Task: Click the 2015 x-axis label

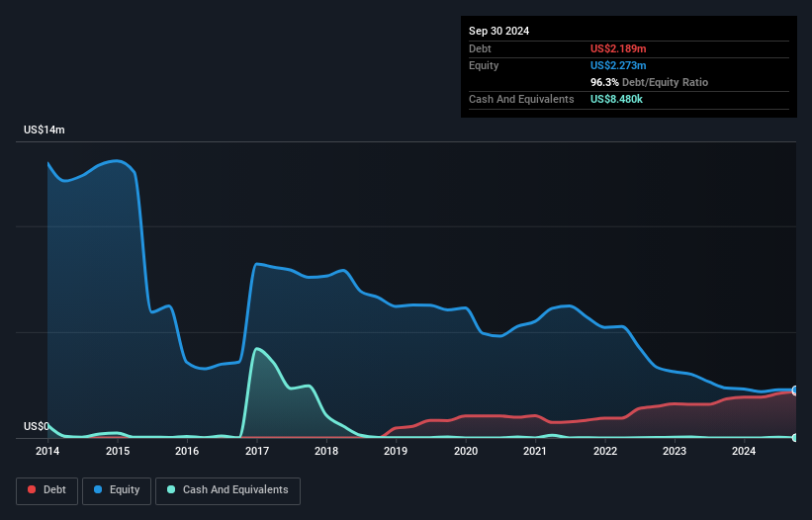Action: pos(118,451)
